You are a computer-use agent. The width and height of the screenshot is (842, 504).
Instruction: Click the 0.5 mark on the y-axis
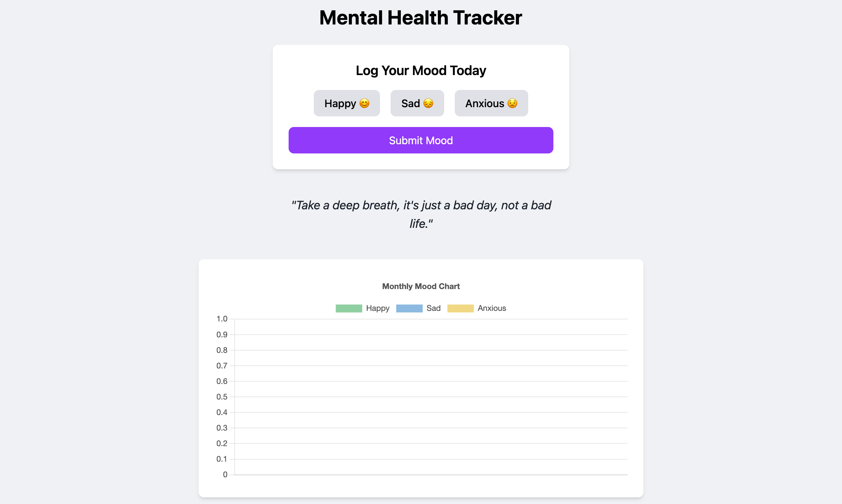pyautogui.click(x=221, y=397)
